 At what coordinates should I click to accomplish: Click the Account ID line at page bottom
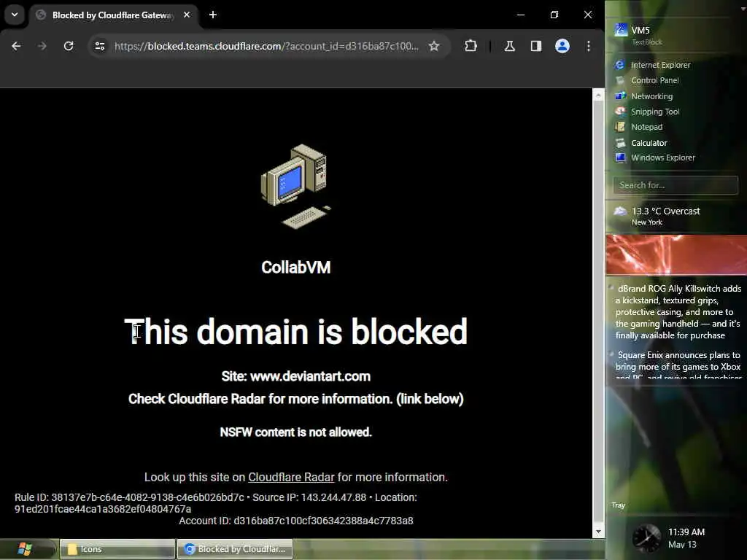(x=296, y=521)
